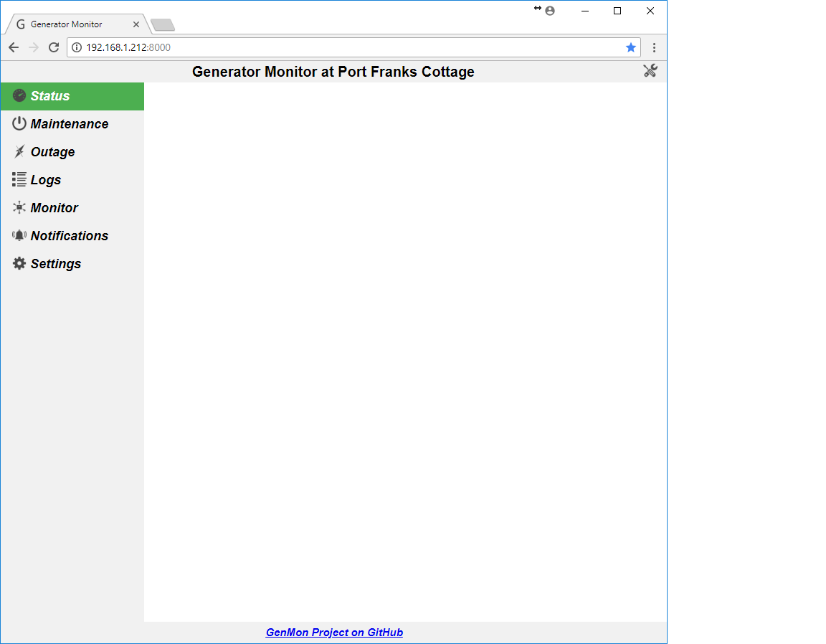Select the Outage lightning bolt icon
Screen dimensions: 826x644
pos(19,151)
